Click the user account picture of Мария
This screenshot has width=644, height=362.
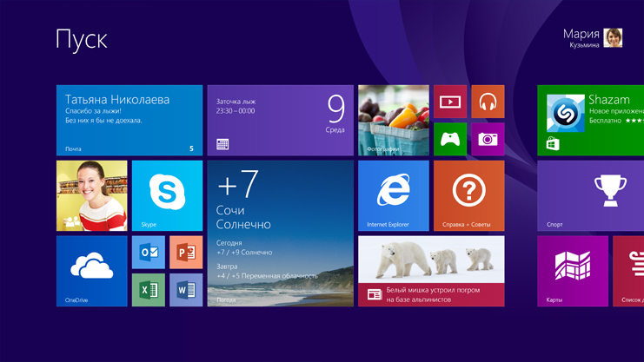613,37
